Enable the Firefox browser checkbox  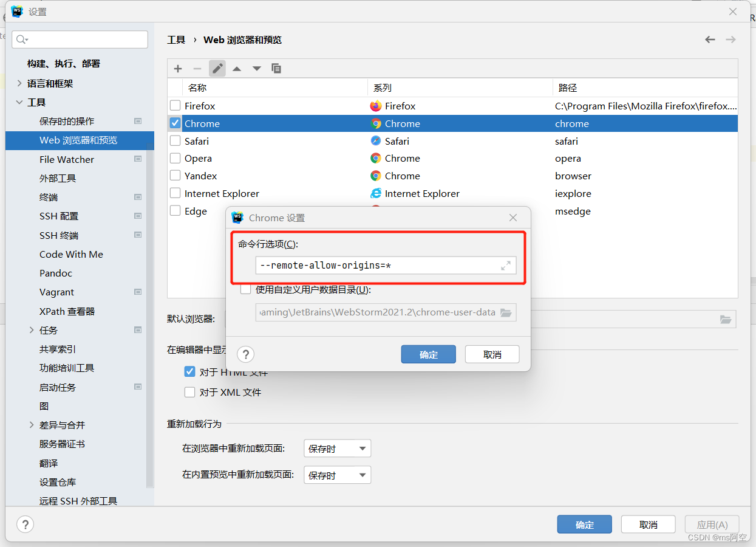click(x=174, y=105)
